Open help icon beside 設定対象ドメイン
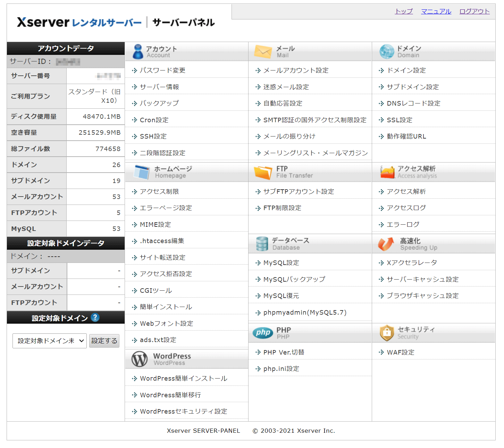The width and height of the screenshot is (504, 448). [95, 317]
